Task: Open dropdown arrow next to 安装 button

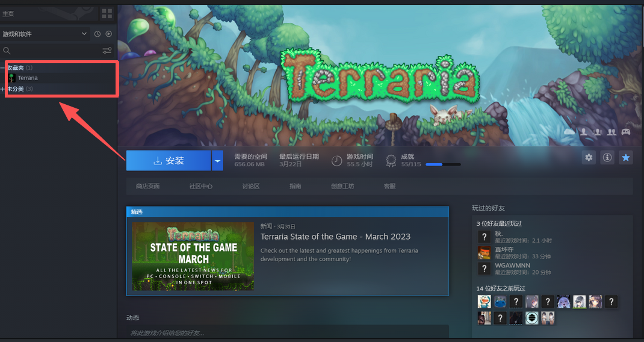Action: coord(217,161)
